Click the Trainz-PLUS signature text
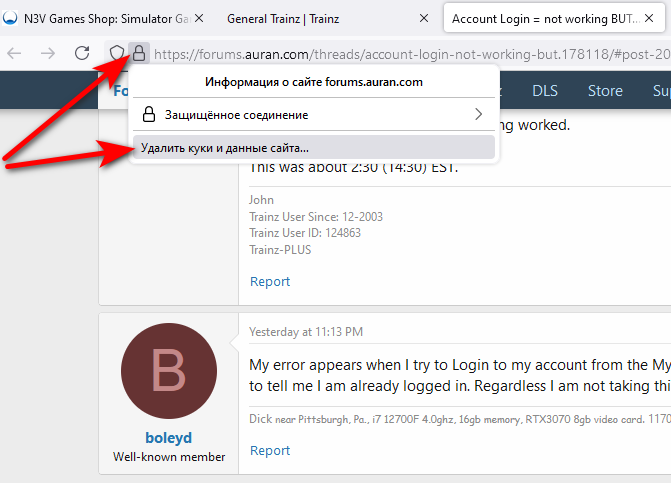671x483 pixels. pyautogui.click(x=280, y=249)
